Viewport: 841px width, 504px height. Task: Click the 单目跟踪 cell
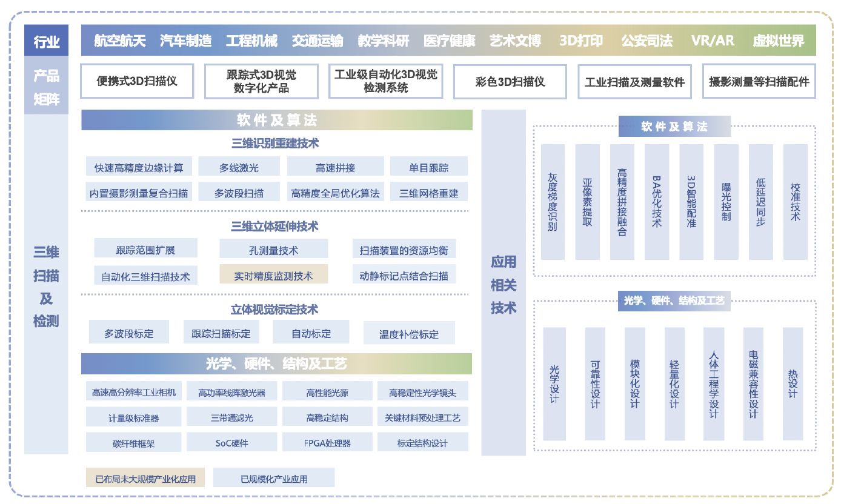pos(429,167)
